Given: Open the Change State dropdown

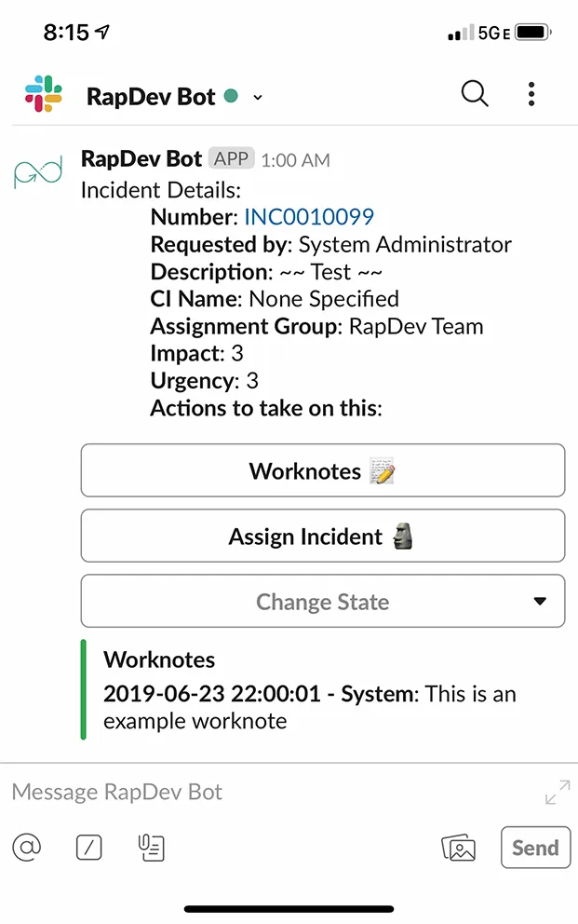Looking at the screenshot, I should coord(323,601).
